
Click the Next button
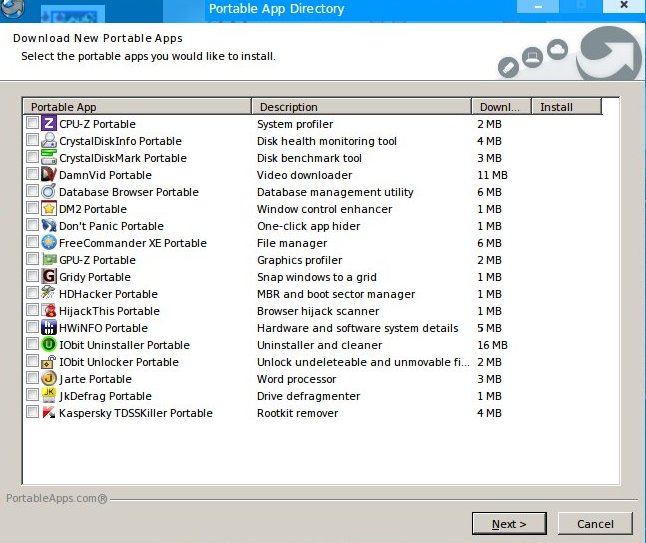509,524
